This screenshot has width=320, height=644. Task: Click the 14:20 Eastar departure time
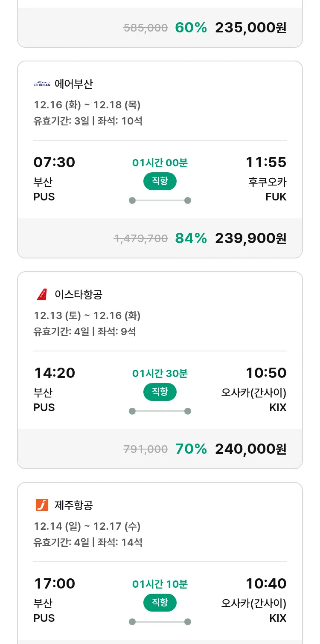coord(54,373)
